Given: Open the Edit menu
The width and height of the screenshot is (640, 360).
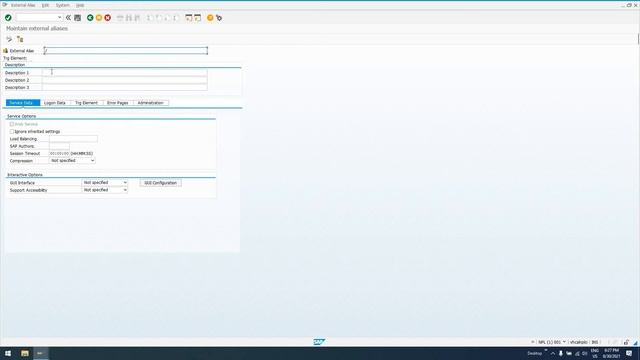Looking at the screenshot, I should (45, 5).
